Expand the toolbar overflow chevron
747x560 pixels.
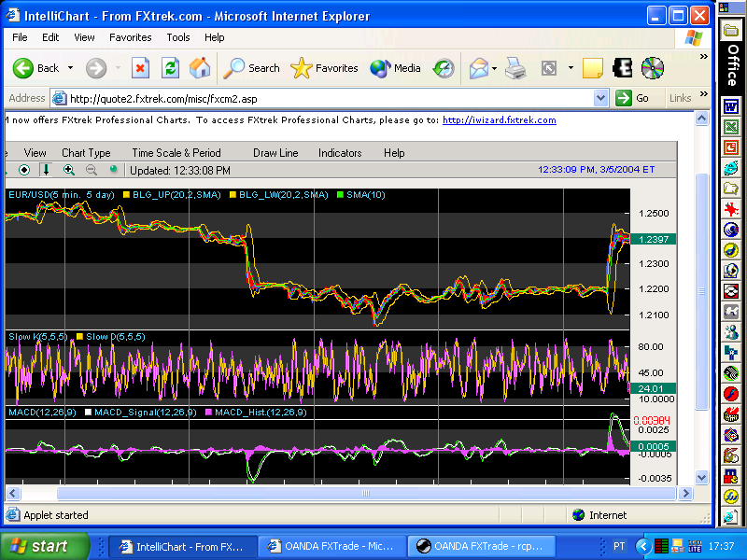point(704,57)
